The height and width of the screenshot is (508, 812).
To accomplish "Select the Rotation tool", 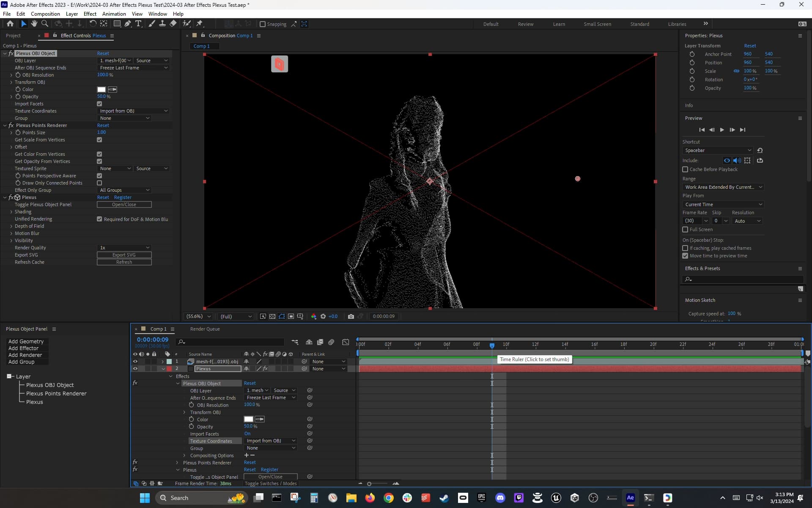I will tap(93, 24).
